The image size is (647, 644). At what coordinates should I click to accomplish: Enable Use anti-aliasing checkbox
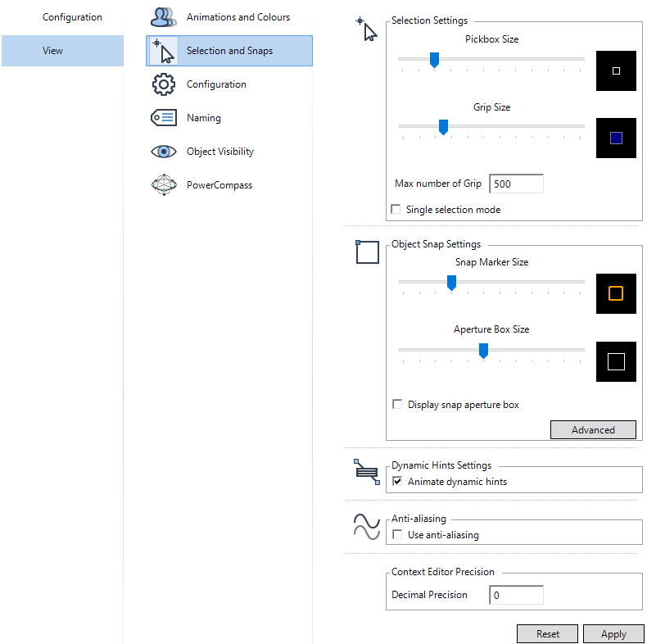[397, 534]
